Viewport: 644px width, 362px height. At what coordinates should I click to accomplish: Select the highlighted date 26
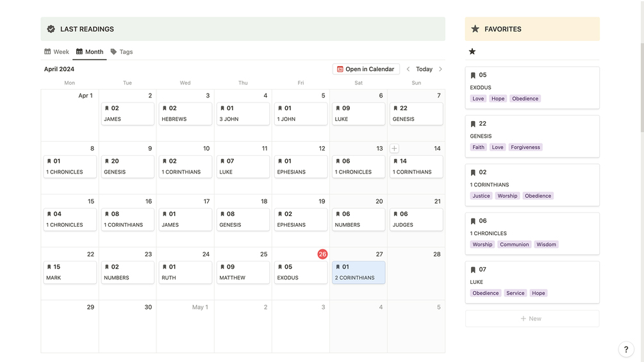(322, 254)
